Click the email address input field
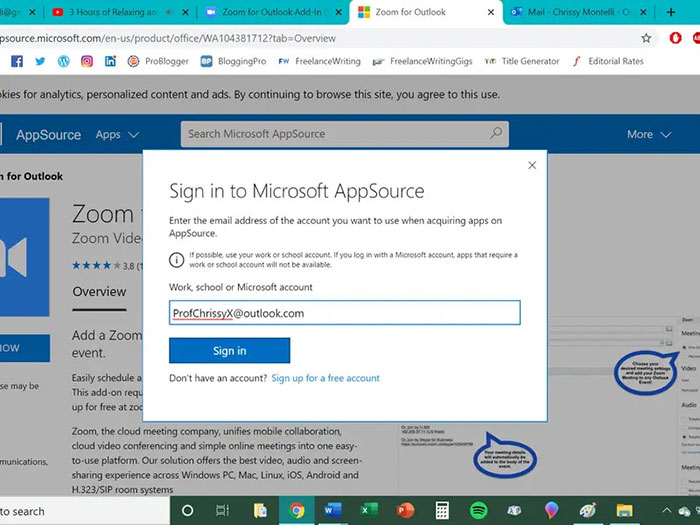Viewport: 700px width, 525px height. tap(345, 312)
